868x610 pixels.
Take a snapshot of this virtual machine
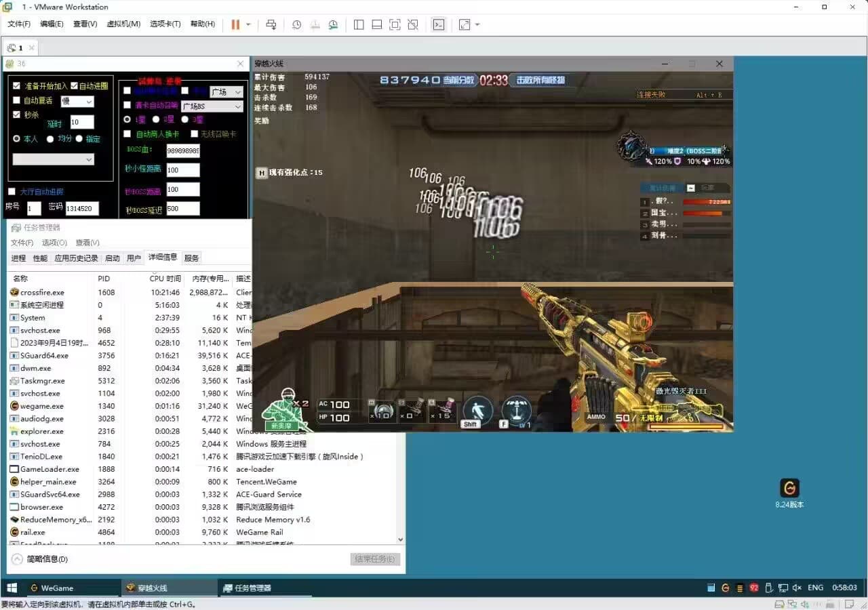tap(297, 24)
